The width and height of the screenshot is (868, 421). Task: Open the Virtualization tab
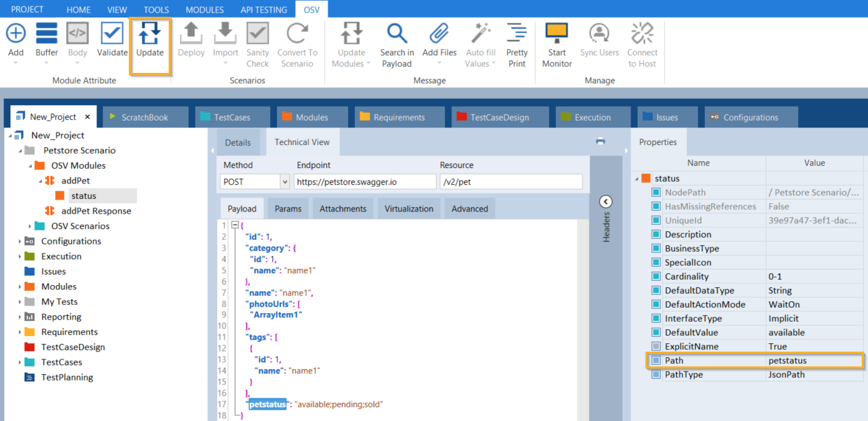click(409, 209)
